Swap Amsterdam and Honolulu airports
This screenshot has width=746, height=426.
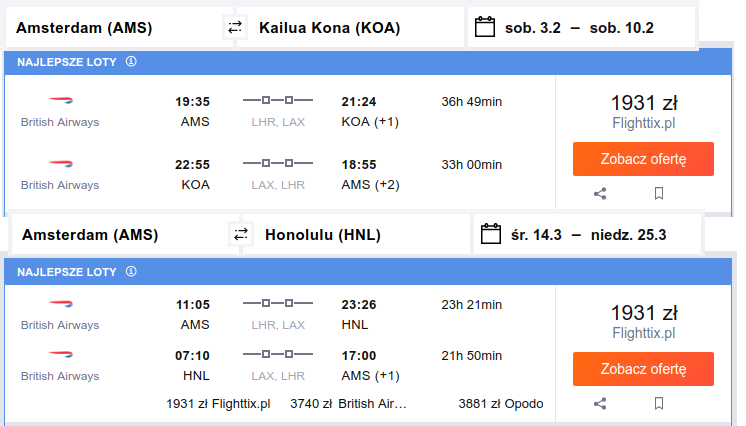[x=241, y=234]
